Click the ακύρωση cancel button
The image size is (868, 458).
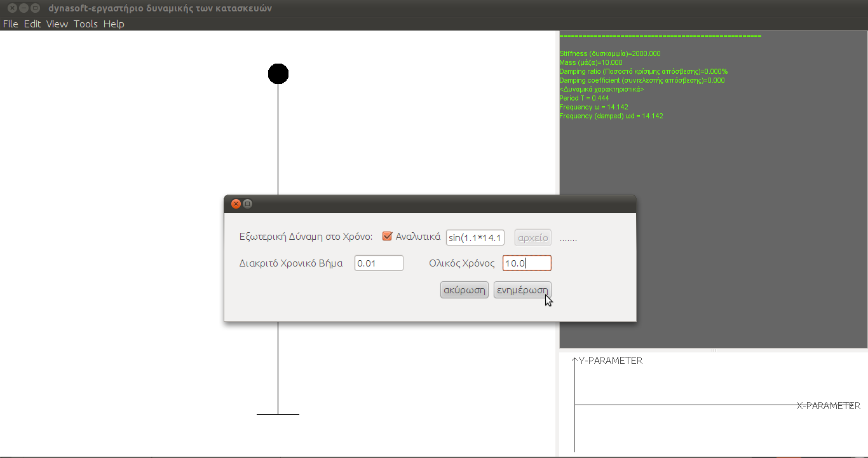coord(465,290)
